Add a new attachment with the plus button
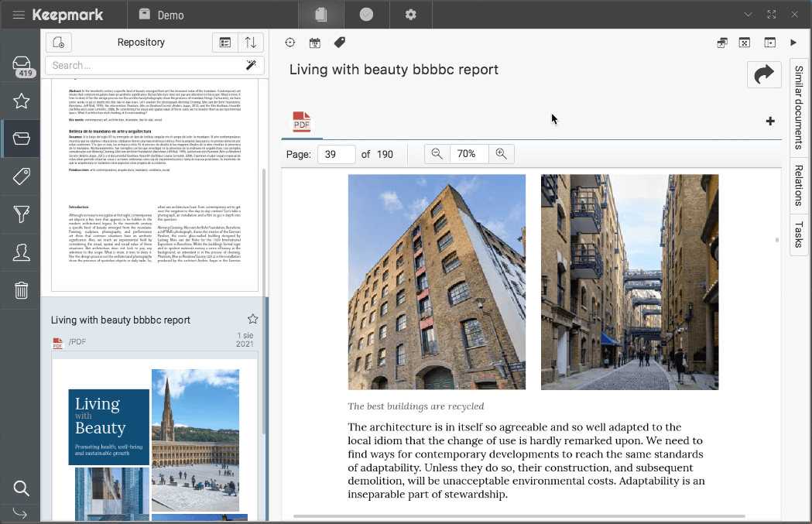Image resolution: width=812 pixels, height=524 pixels. click(x=770, y=121)
